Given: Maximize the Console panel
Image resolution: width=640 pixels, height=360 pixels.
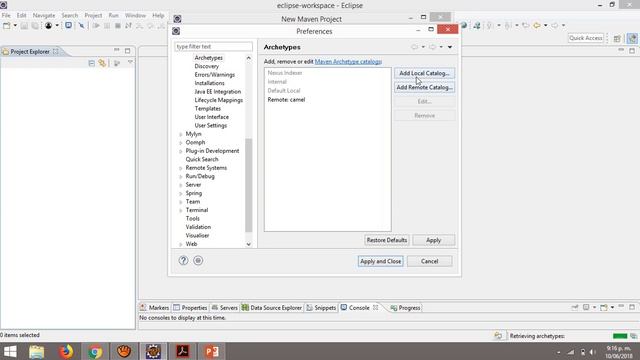Looking at the screenshot, I should pos(632,307).
